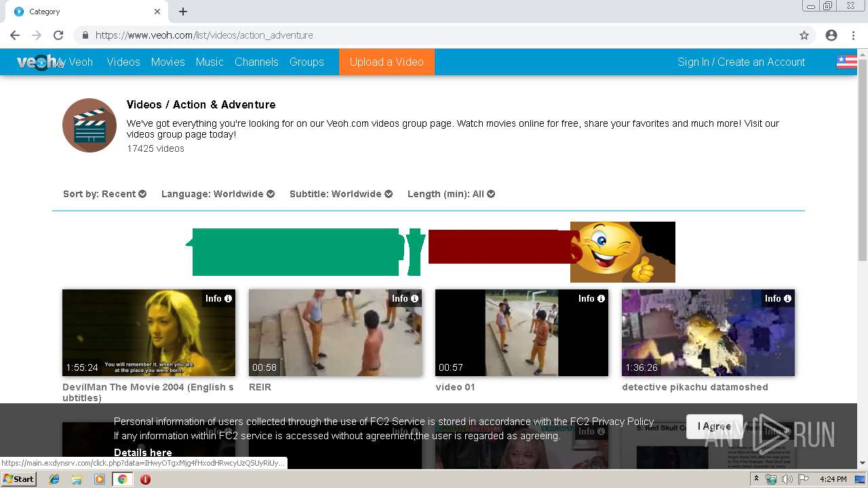The width and height of the screenshot is (868, 488).
Task: Click the taskbar clock showing 4:24 PM
Action: pos(833,479)
